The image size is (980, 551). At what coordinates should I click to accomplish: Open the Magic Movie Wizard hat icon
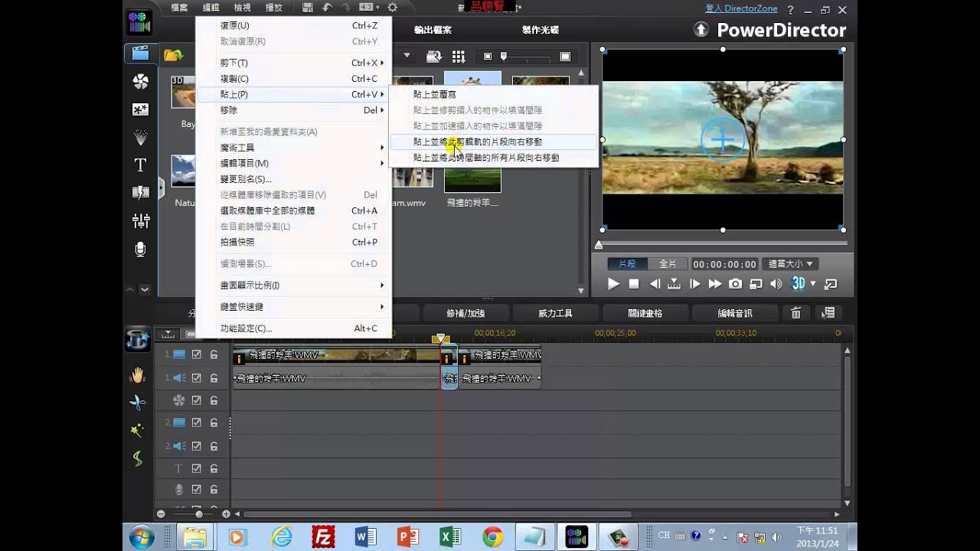tap(138, 341)
